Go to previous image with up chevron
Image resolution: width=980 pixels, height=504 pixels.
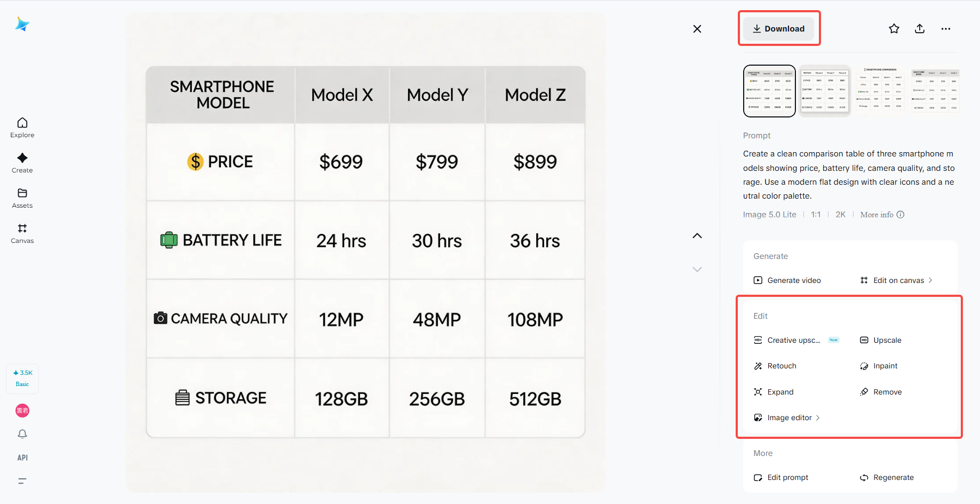697,236
